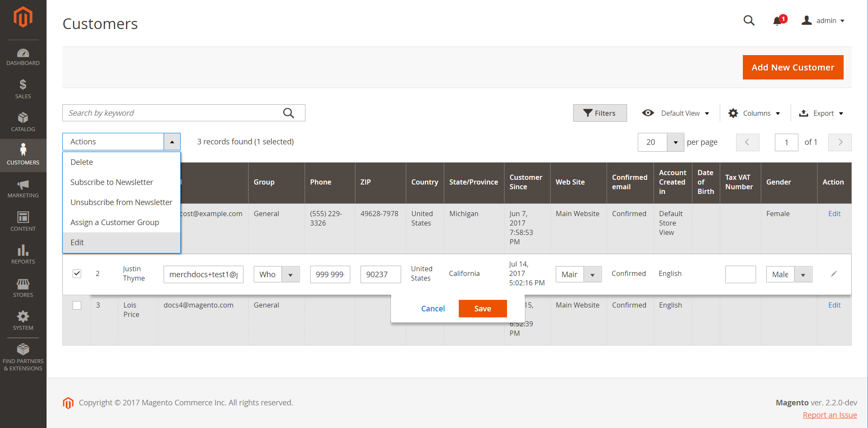Open the Sales menu

(x=23, y=89)
